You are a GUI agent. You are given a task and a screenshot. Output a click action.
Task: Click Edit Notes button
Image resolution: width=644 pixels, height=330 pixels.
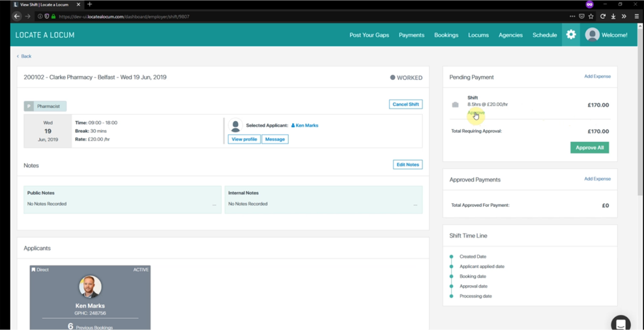pos(408,165)
